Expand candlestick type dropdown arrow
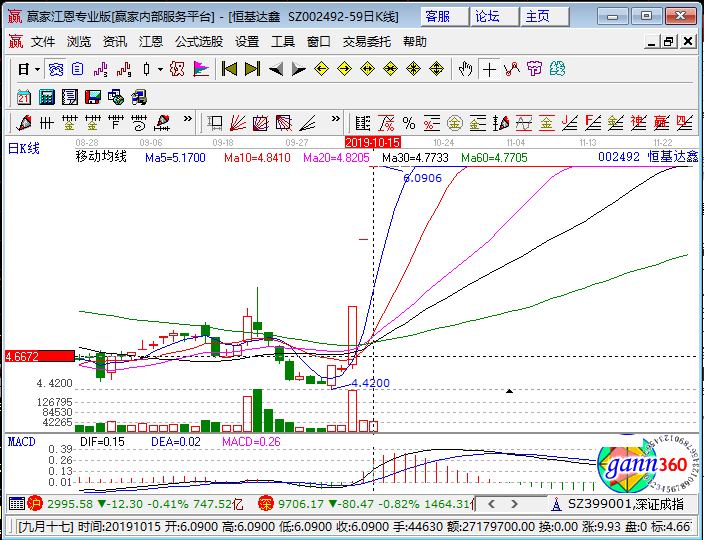Screen dimensions: 704x540 (160, 70)
